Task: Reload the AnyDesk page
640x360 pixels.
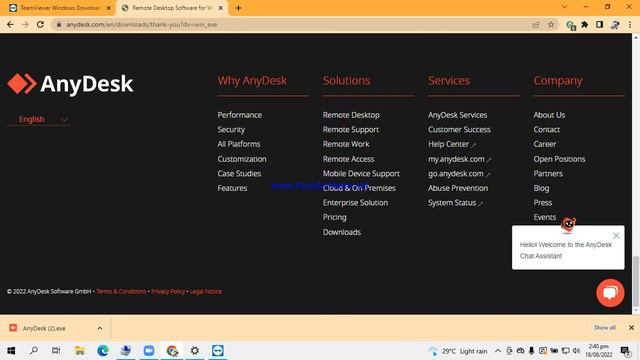Action: pos(40,24)
